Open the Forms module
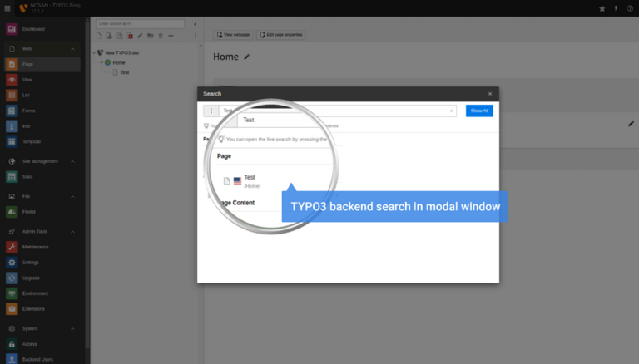 (42, 111)
